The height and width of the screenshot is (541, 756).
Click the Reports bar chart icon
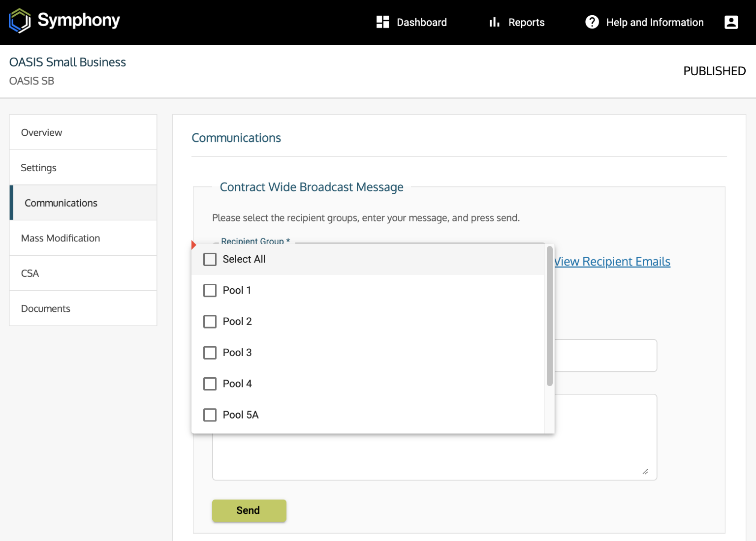click(495, 22)
